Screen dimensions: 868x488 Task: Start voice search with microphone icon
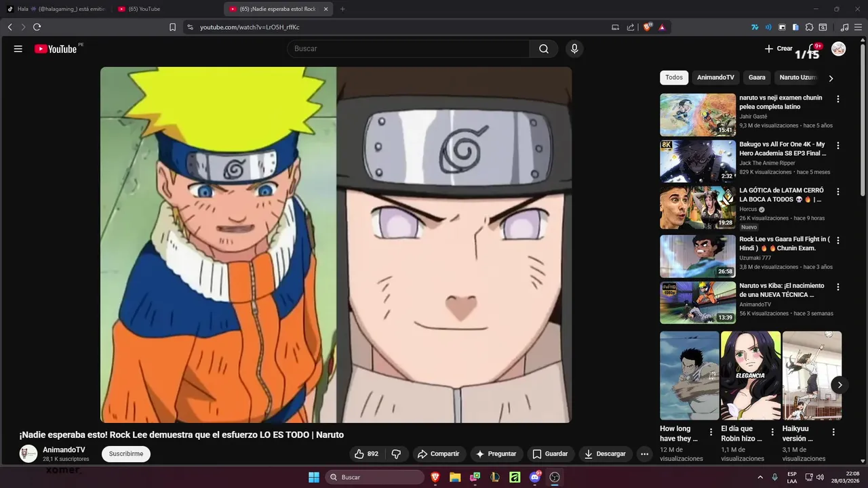click(574, 49)
